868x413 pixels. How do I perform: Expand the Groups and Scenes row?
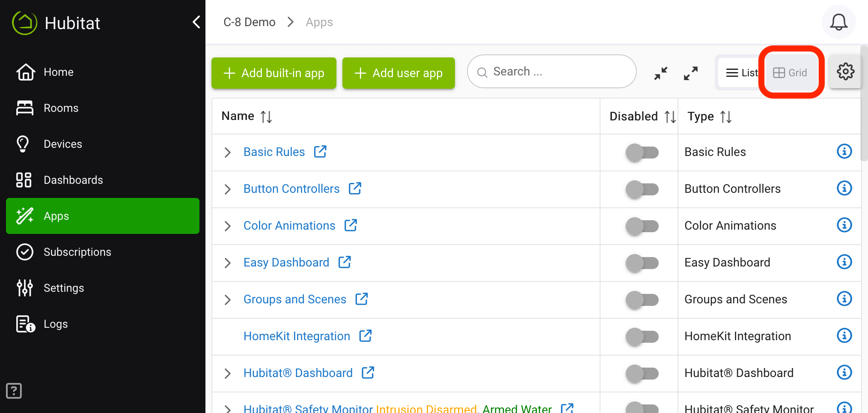pyautogui.click(x=228, y=300)
